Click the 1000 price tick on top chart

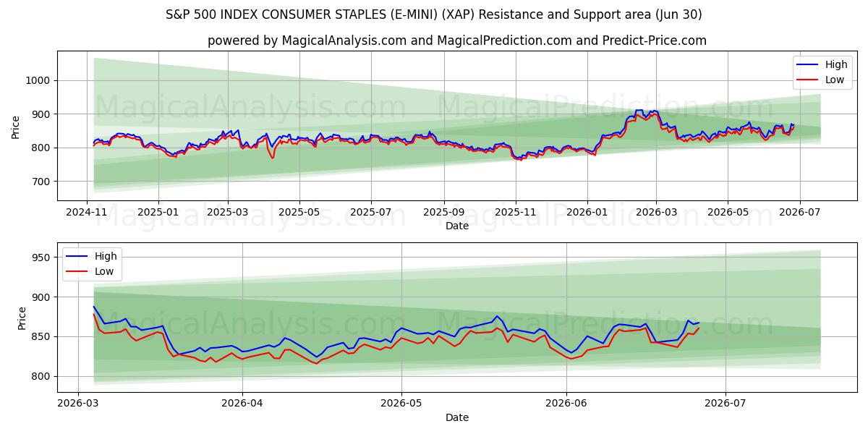coord(38,81)
